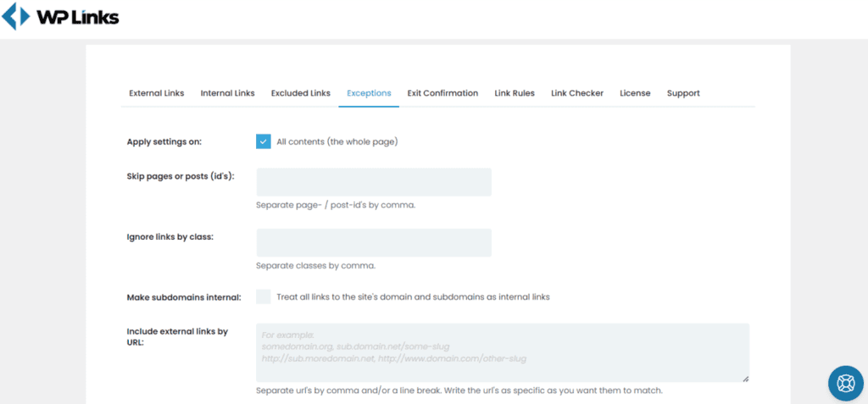Switch to the Link Rules tab
Viewport: 868px width, 404px height.
point(515,93)
